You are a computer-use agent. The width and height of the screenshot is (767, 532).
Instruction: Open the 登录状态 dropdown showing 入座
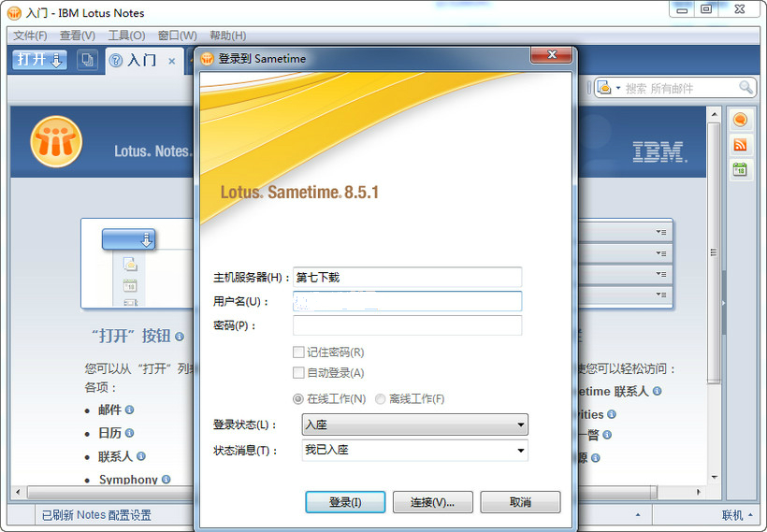[x=414, y=424]
